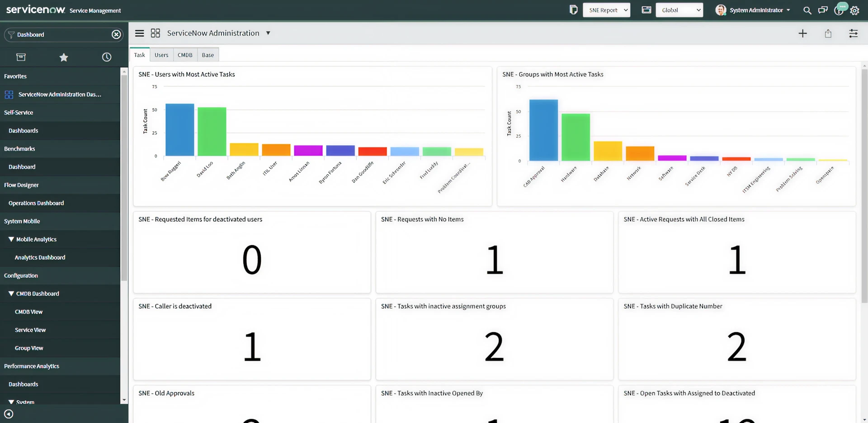
Task: Collapse the navigator using the hamburger icon
Action: tap(139, 33)
